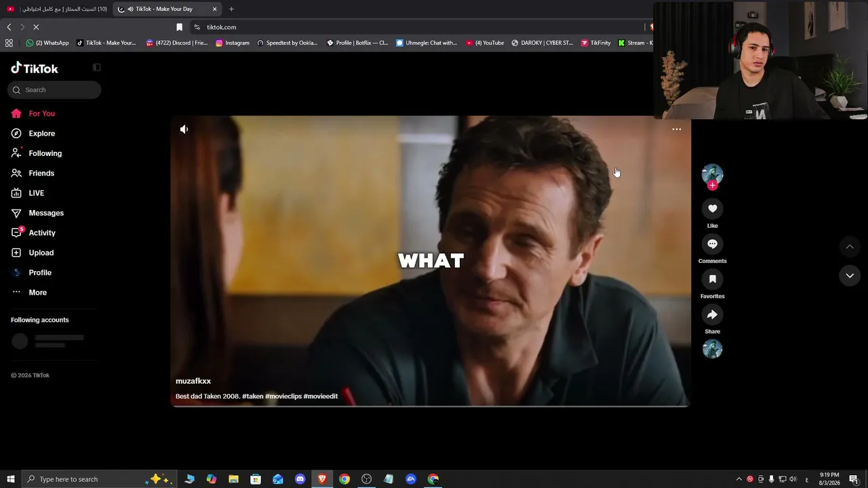Open the WhatsApp bookmark
This screenshot has height=488, width=868.
[47, 43]
